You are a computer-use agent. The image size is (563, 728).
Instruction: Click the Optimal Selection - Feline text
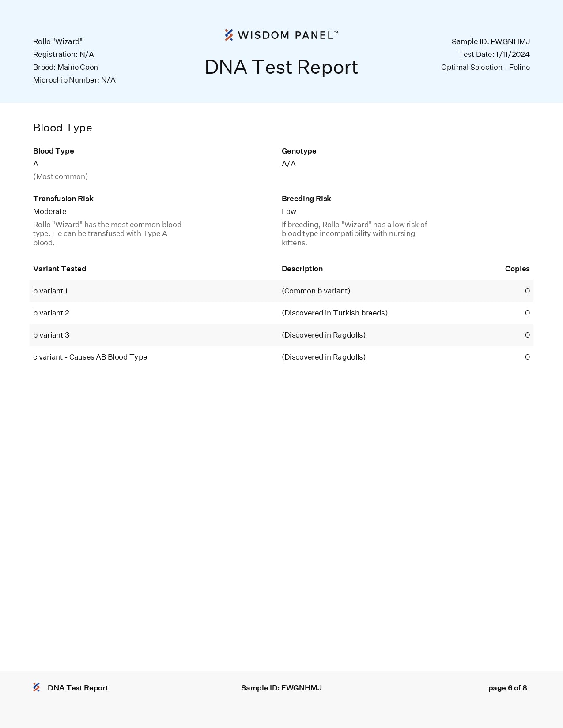(485, 67)
